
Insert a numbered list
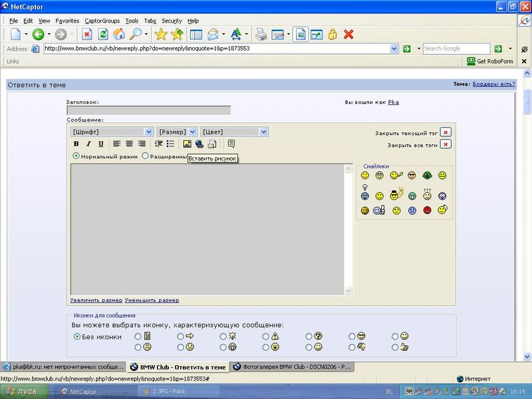(x=158, y=144)
